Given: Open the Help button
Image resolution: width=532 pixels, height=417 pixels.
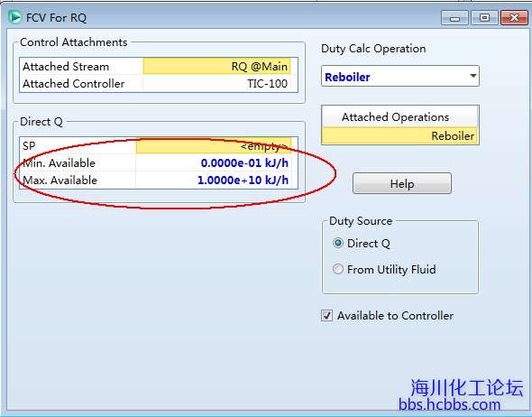Looking at the screenshot, I should pyautogui.click(x=402, y=183).
